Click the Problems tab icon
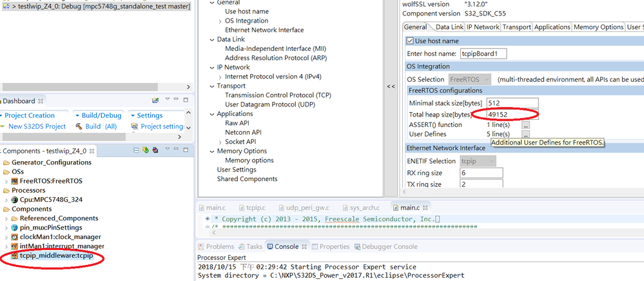The width and height of the screenshot is (644, 281). click(x=201, y=246)
